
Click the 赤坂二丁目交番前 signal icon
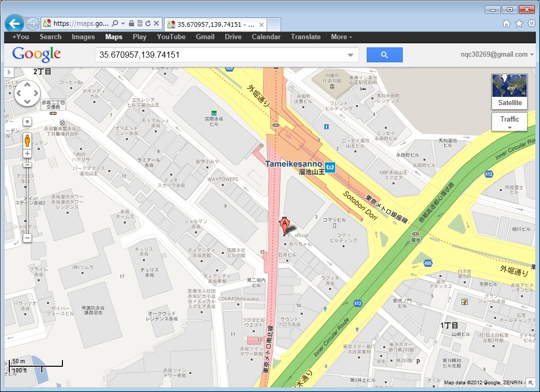coord(53,113)
